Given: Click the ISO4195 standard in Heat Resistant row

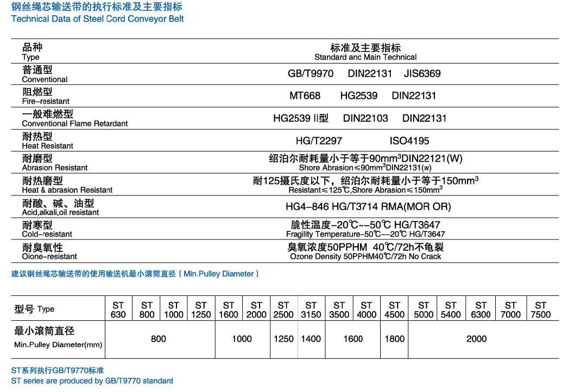Looking at the screenshot, I should pyautogui.click(x=409, y=141).
